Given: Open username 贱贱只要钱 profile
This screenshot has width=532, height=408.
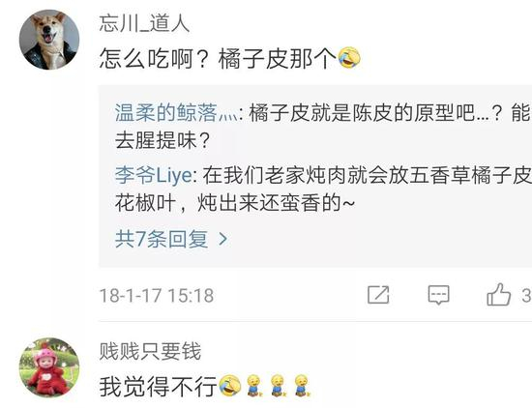Looking at the screenshot, I should (x=150, y=351).
